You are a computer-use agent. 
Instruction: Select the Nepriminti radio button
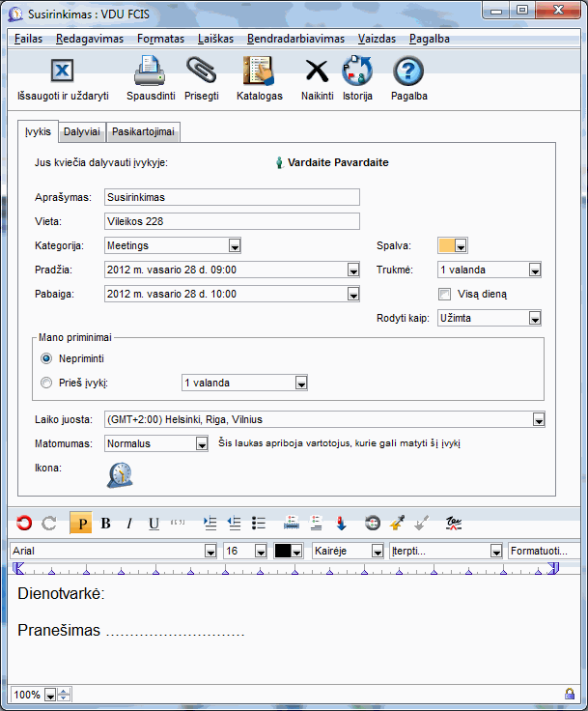pos(46,357)
